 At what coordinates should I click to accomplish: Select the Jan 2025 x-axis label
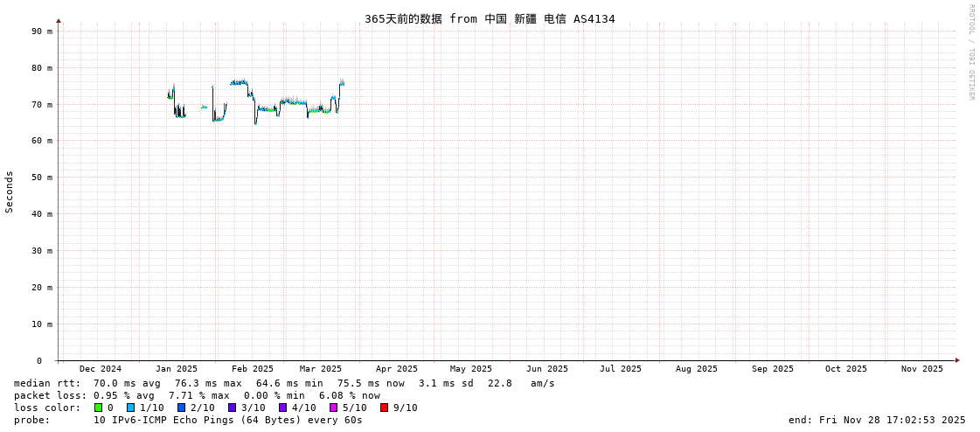click(x=177, y=369)
